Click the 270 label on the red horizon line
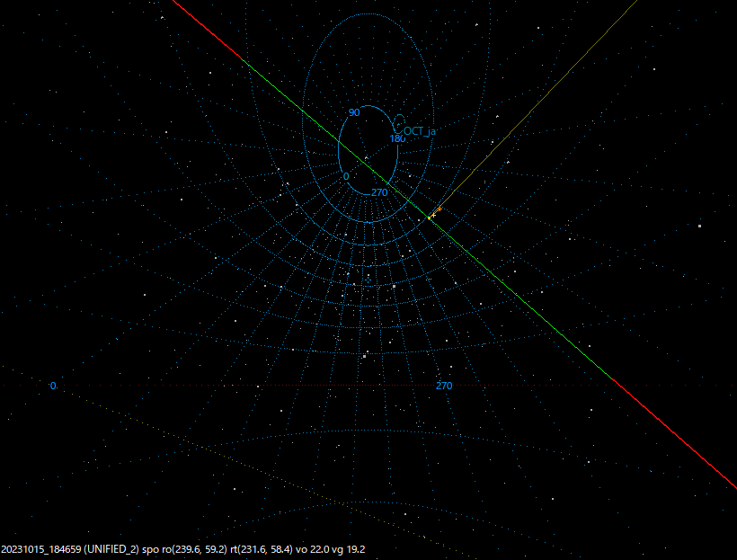 (x=444, y=386)
